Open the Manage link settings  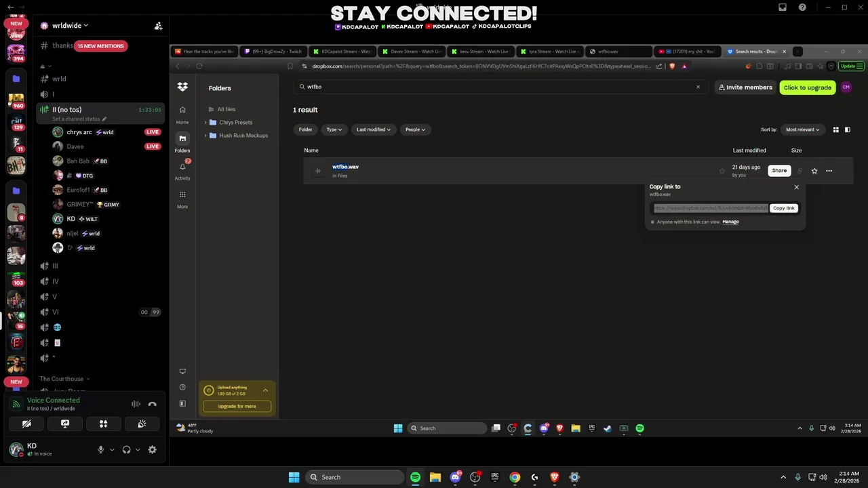point(730,222)
